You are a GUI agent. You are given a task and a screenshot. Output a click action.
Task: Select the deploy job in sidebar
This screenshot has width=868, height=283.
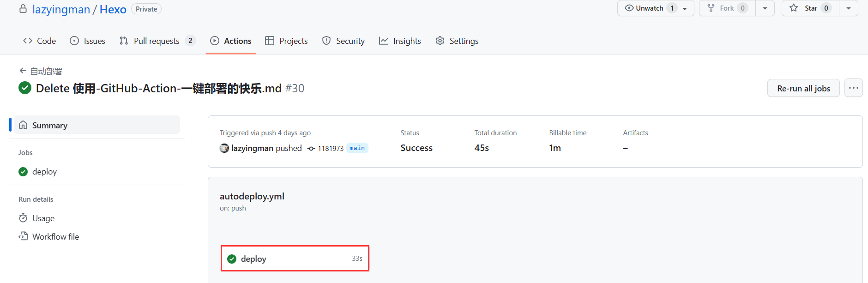(44, 171)
